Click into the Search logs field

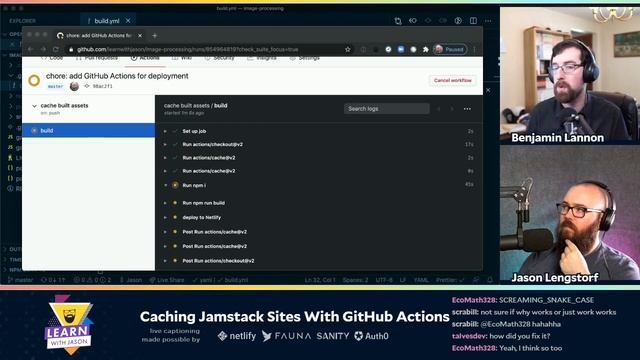tap(387, 109)
